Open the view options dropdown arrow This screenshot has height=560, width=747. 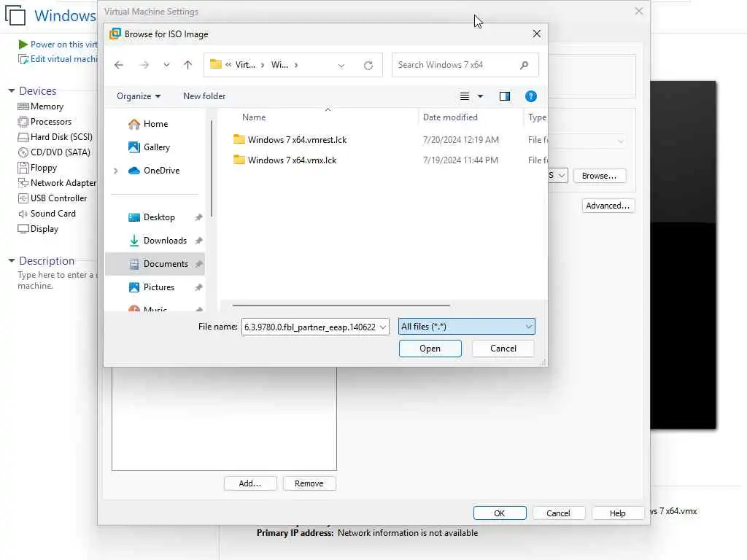pos(480,96)
